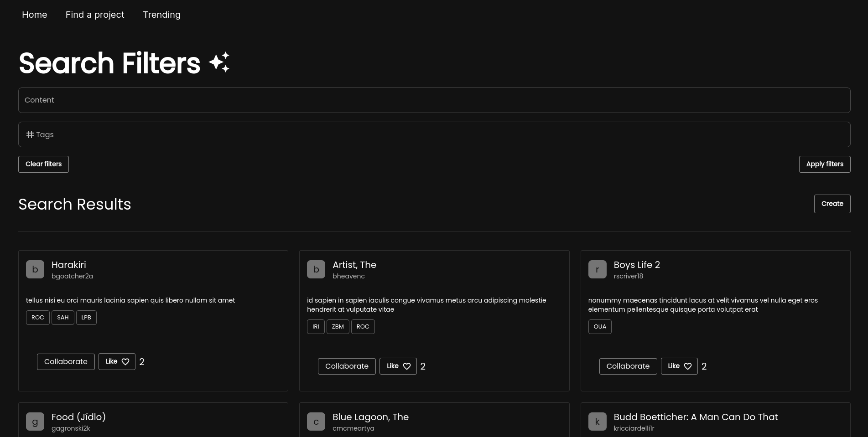868x437 pixels.
Task: Collaborate on Boys Life 2 project
Action: coord(628,366)
